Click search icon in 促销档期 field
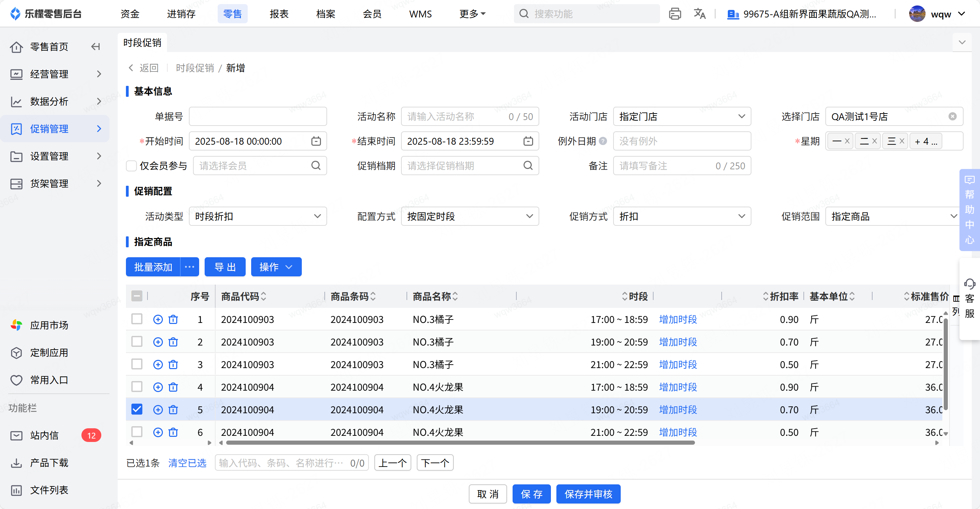This screenshot has width=980, height=509. (528, 166)
